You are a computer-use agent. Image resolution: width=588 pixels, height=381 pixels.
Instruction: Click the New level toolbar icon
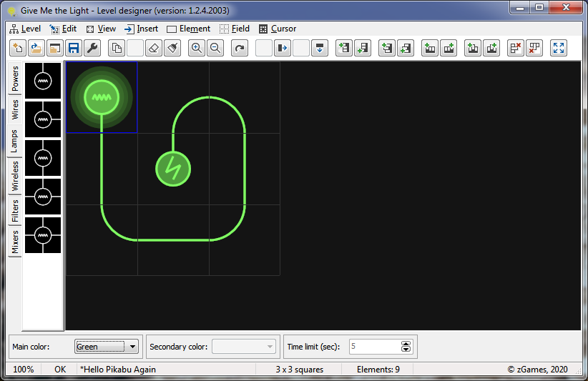[x=18, y=49]
